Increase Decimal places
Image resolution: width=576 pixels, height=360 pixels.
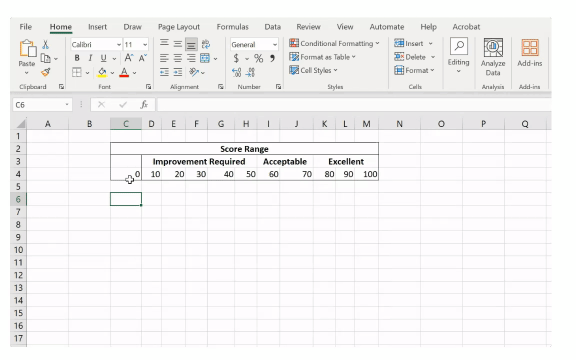[x=237, y=72]
